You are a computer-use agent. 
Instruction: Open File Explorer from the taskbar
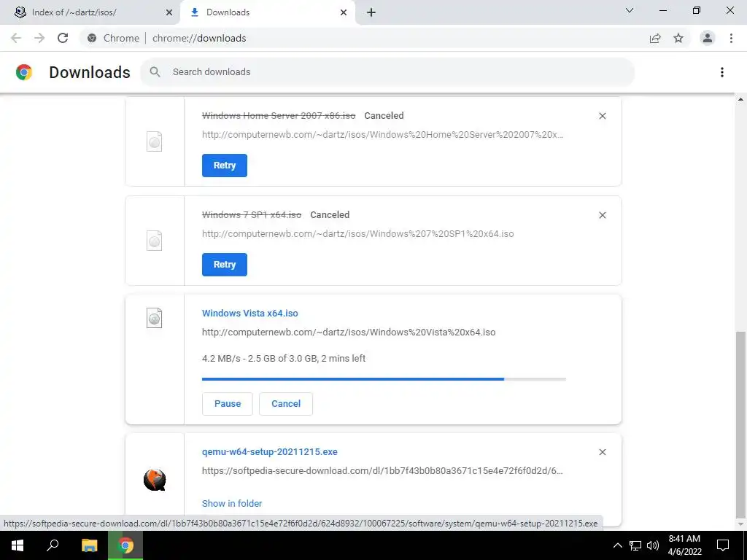[90, 545]
